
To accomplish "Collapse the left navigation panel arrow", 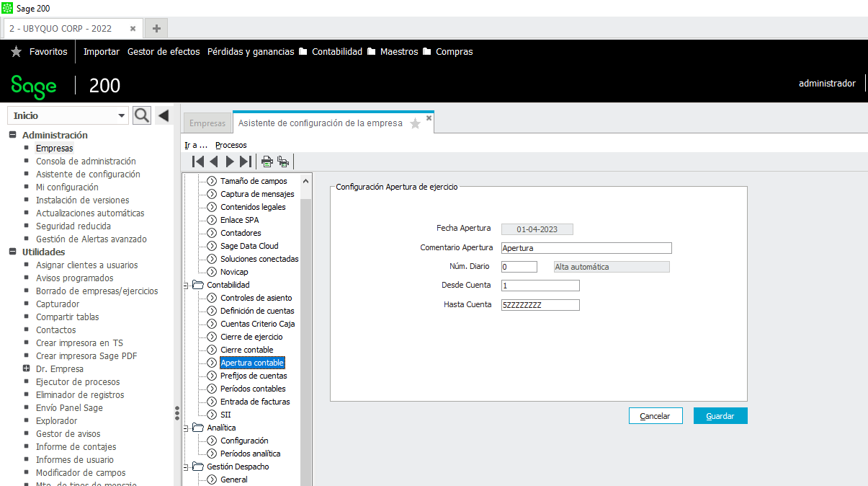I will click(x=163, y=115).
